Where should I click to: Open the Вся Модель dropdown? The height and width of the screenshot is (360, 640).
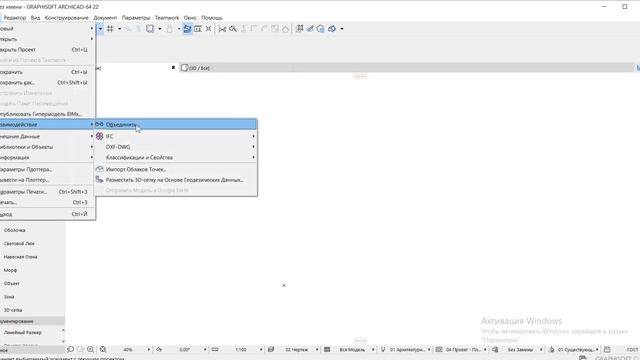click(x=353, y=349)
